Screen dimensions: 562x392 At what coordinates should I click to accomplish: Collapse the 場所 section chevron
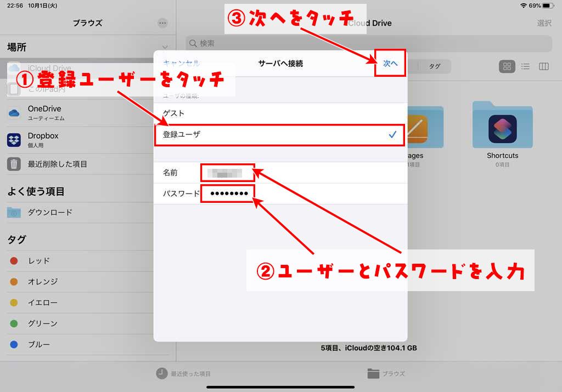click(x=165, y=47)
